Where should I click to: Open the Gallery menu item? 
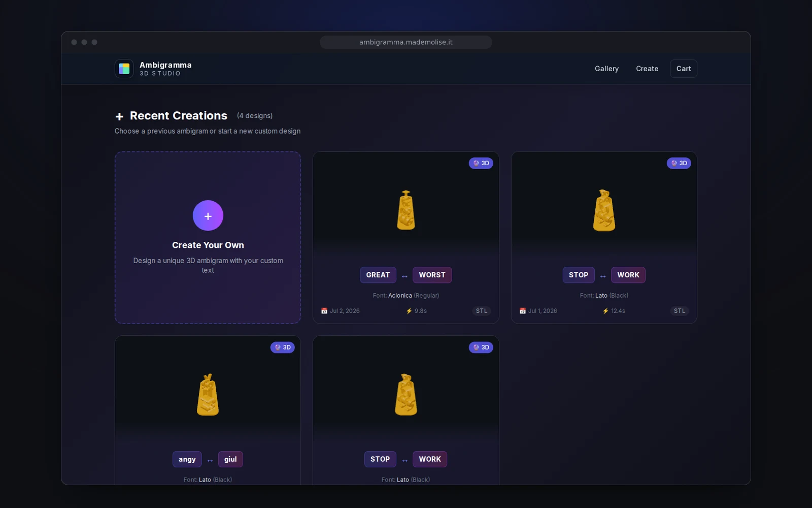(x=606, y=69)
